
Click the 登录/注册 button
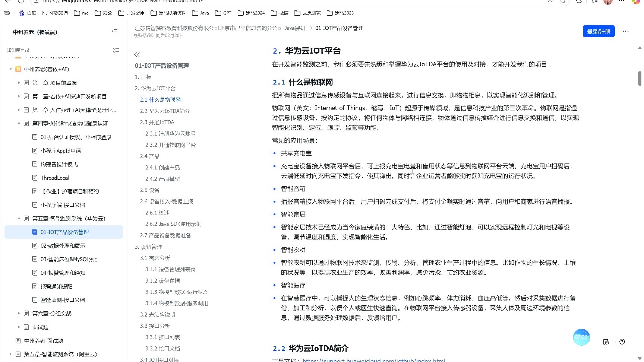pos(599,31)
